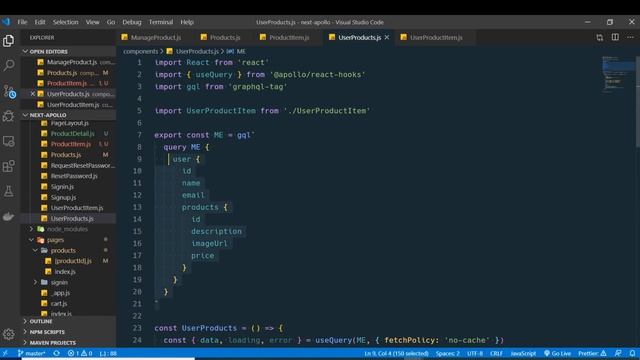The width and height of the screenshot is (640, 360).
Task: Open the Extensions view in activity bar
Action: click(x=9, y=166)
